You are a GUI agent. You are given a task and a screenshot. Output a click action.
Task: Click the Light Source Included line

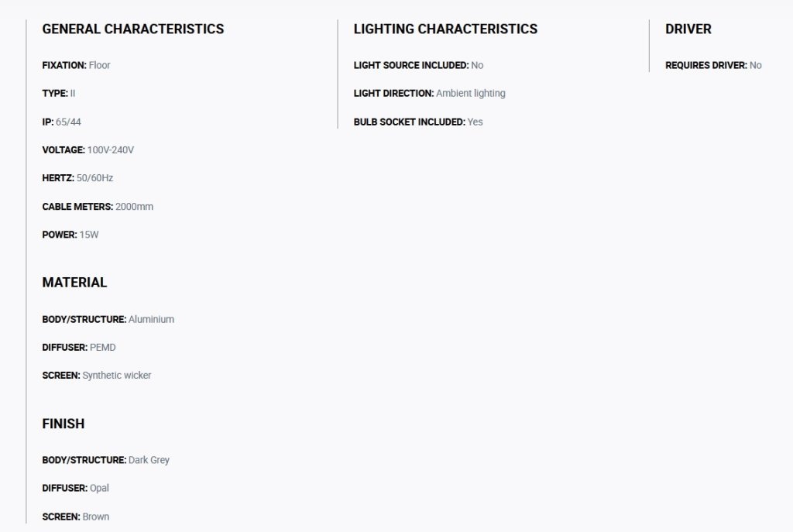click(x=418, y=65)
